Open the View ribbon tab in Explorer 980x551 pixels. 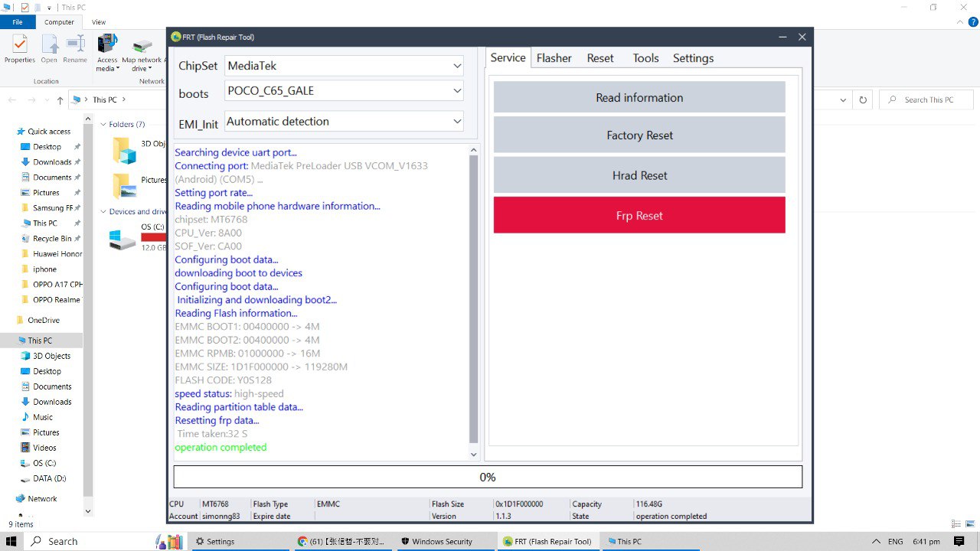(99, 22)
